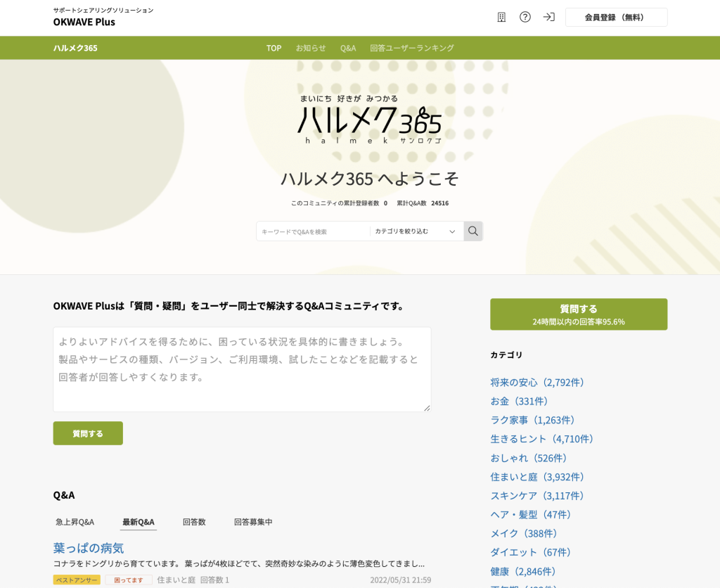720x588 pixels.
Task: Click into the question text area
Action: pyautogui.click(x=242, y=369)
